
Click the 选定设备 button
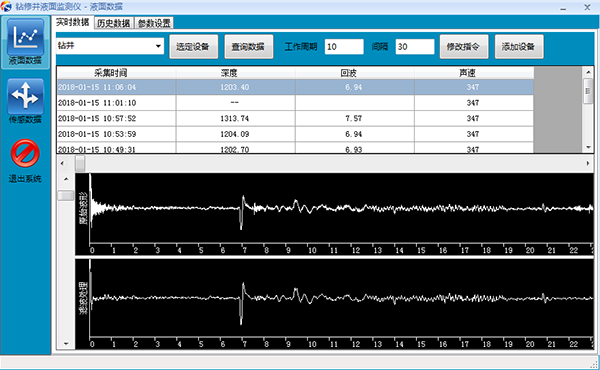pos(194,47)
